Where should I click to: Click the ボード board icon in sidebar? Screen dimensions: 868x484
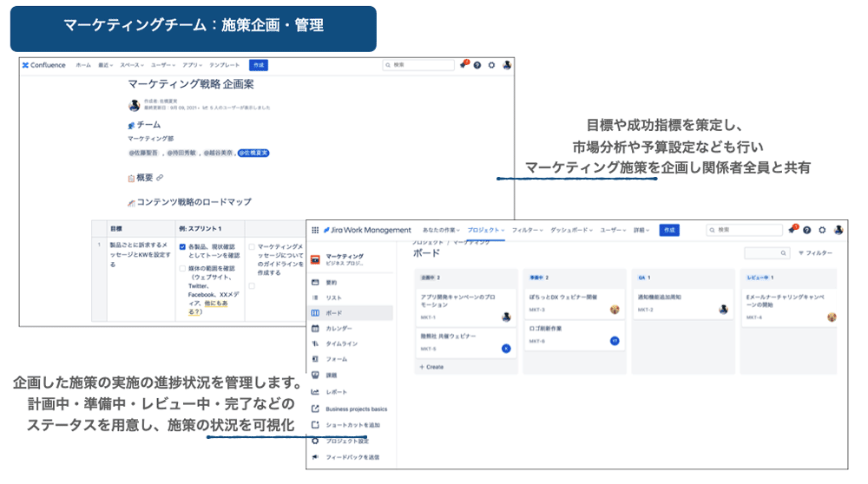click(315, 313)
